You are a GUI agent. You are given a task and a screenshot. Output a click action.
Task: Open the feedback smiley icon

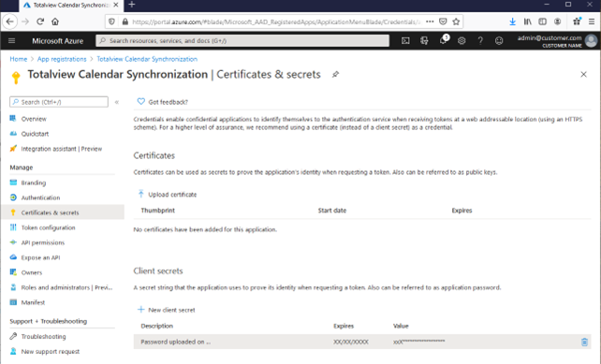pos(499,40)
